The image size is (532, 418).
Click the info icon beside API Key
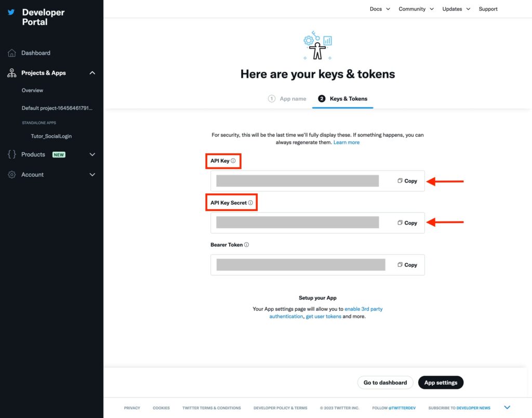233,161
